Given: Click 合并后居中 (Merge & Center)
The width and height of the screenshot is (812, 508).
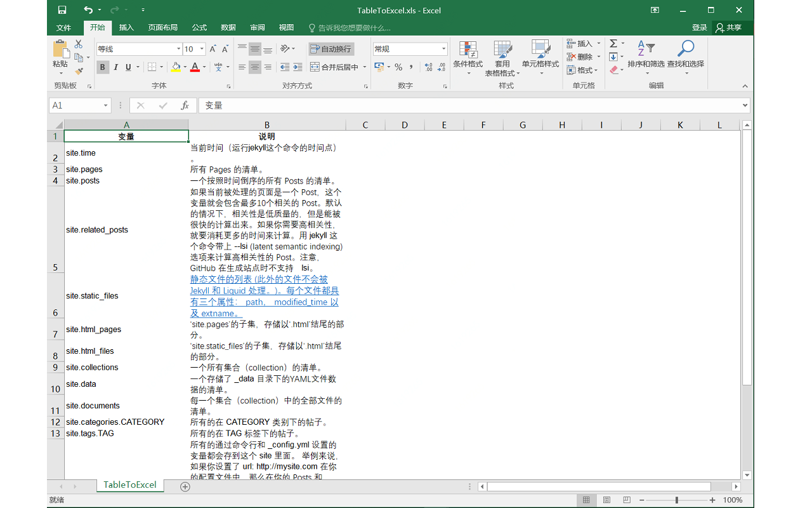Looking at the screenshot, I should (x=335, y=66).
